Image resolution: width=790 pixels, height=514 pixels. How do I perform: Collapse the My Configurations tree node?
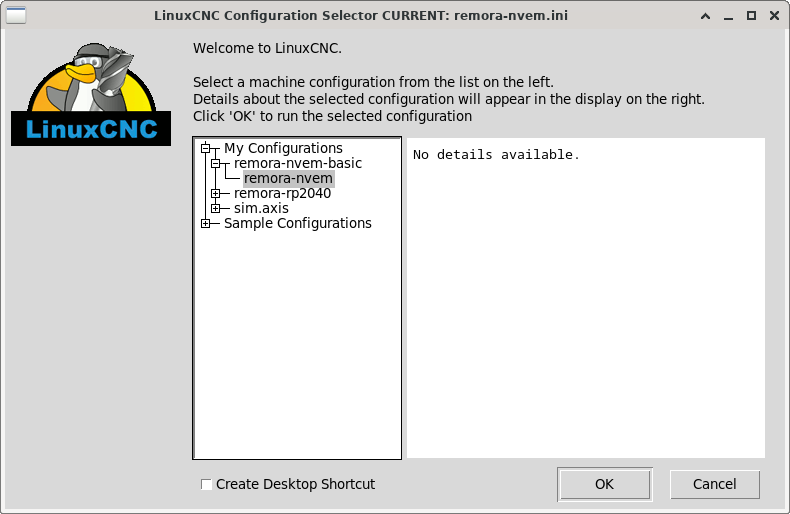coord(206,148)
